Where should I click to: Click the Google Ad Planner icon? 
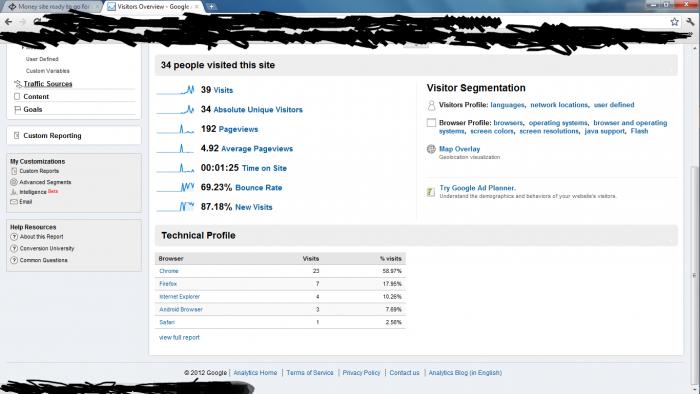click(x=431, y=192)
